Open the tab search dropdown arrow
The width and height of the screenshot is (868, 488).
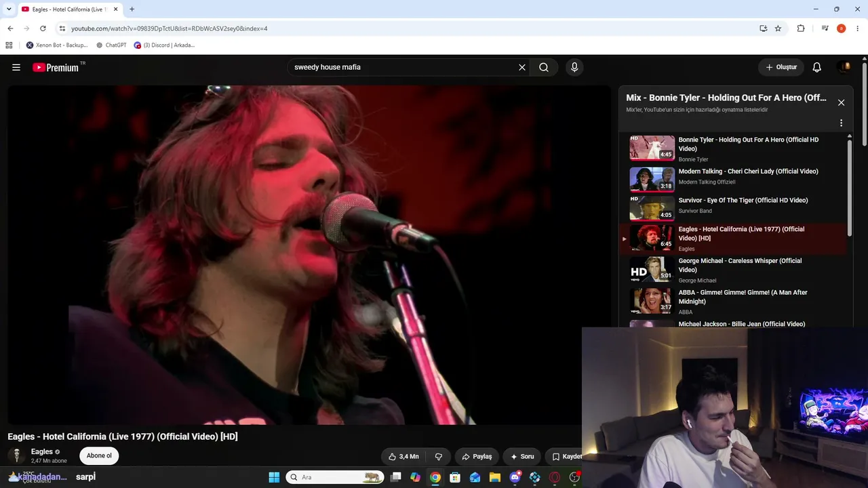pos(9,9)
